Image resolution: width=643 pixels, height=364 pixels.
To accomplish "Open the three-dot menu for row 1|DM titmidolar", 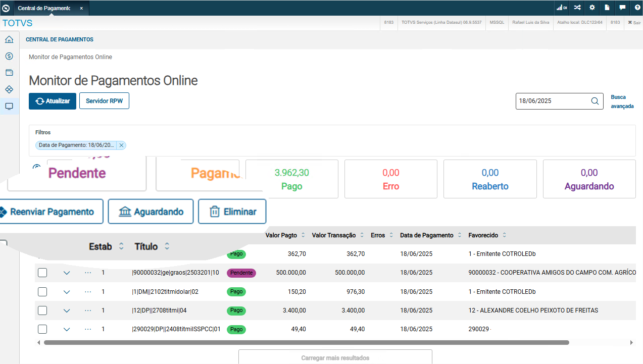I will point(88,292).
